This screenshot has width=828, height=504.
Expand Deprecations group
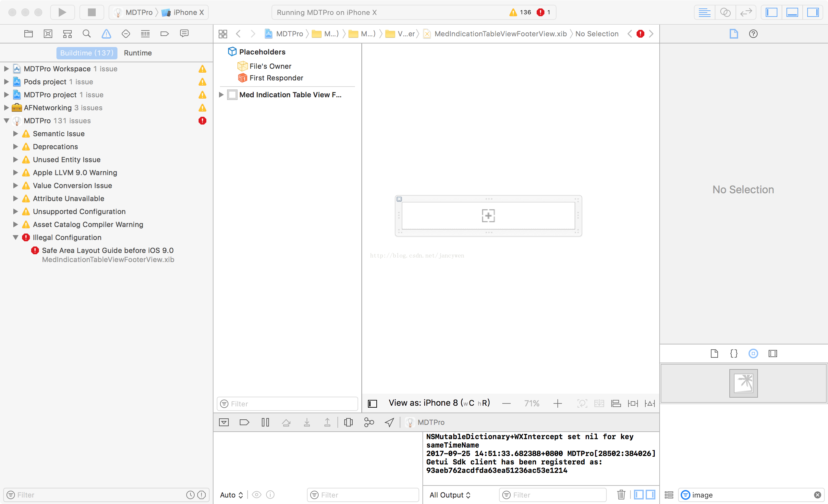click(15, 147)
